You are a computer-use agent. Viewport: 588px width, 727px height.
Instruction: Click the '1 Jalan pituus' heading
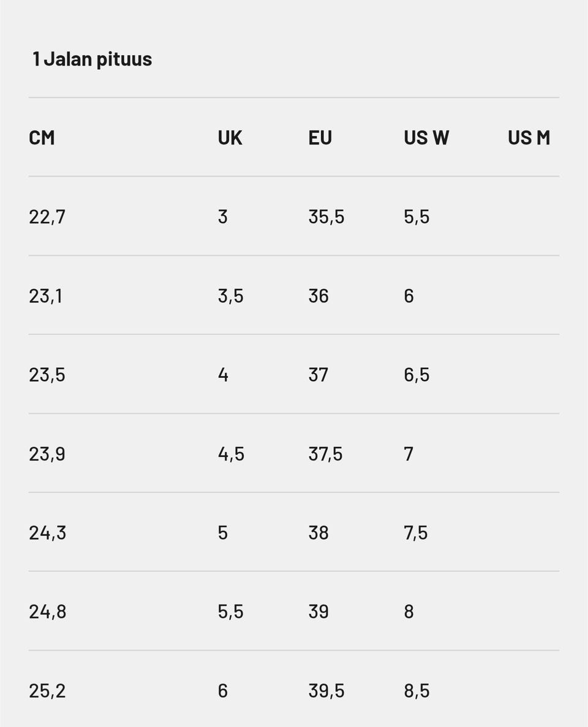92,59
